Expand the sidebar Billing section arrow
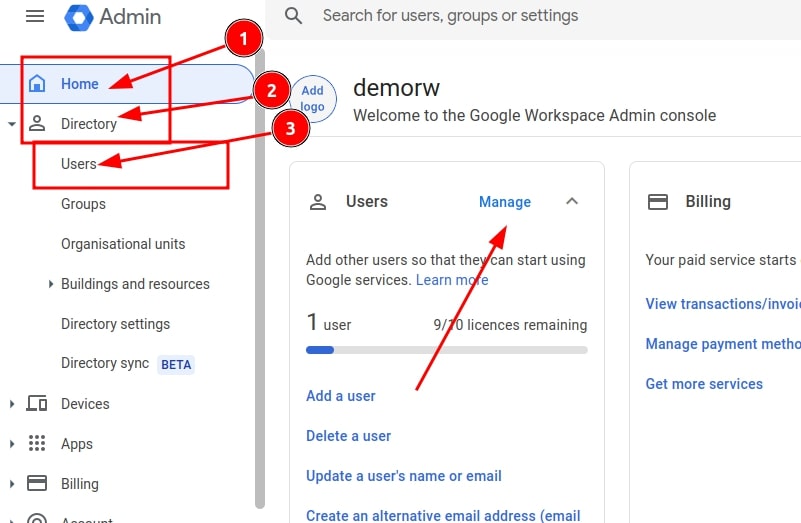Screen dimensions: 801x523 [x=12, y=483]
